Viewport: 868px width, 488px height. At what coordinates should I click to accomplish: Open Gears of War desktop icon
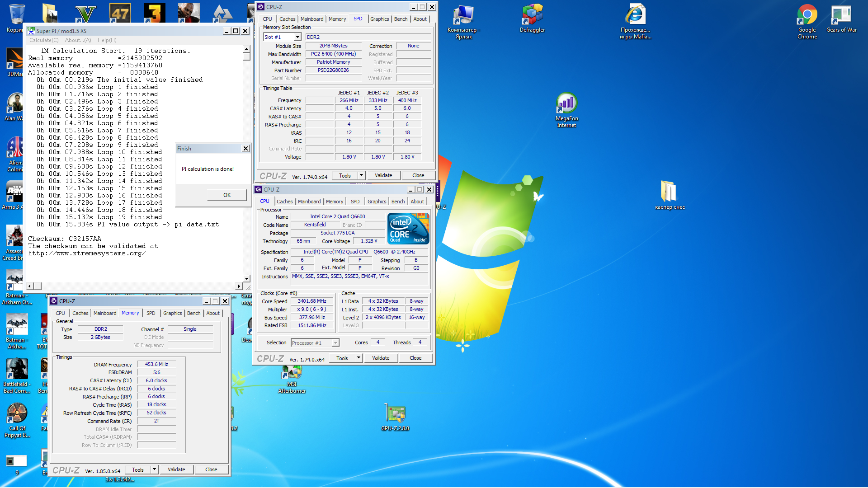[841, 19]
